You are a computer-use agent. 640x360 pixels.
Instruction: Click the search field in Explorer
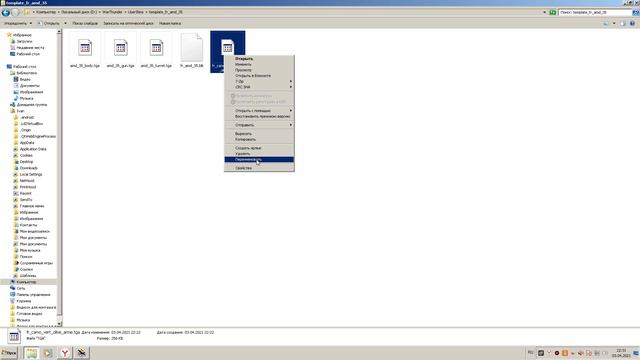coord(595,12)
